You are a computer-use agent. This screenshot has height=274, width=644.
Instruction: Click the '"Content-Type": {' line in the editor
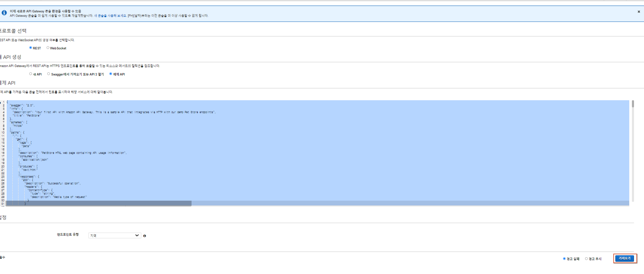pos(40,190)
